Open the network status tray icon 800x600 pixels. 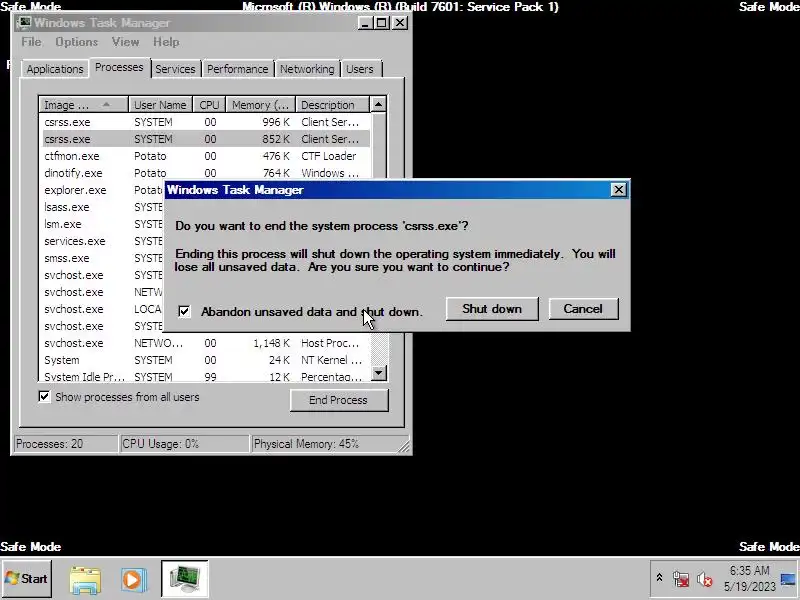pos(681,579)
